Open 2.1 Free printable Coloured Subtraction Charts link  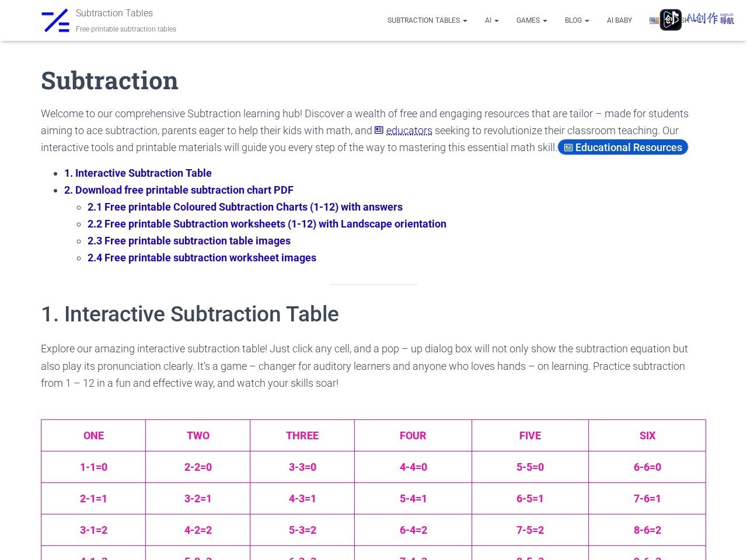pos(245,207)
